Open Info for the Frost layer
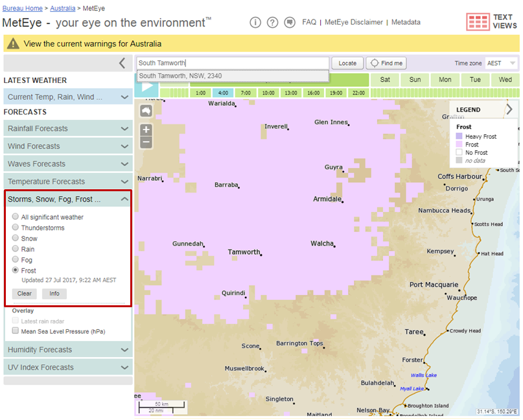Image resolution: width=523 pixels, height=420 pixels. click(54, 294)
